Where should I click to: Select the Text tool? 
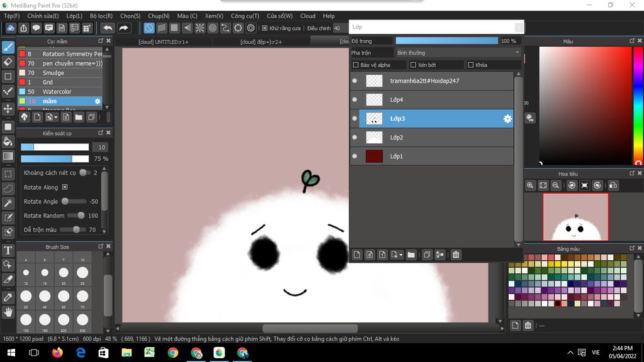[8, 250]
